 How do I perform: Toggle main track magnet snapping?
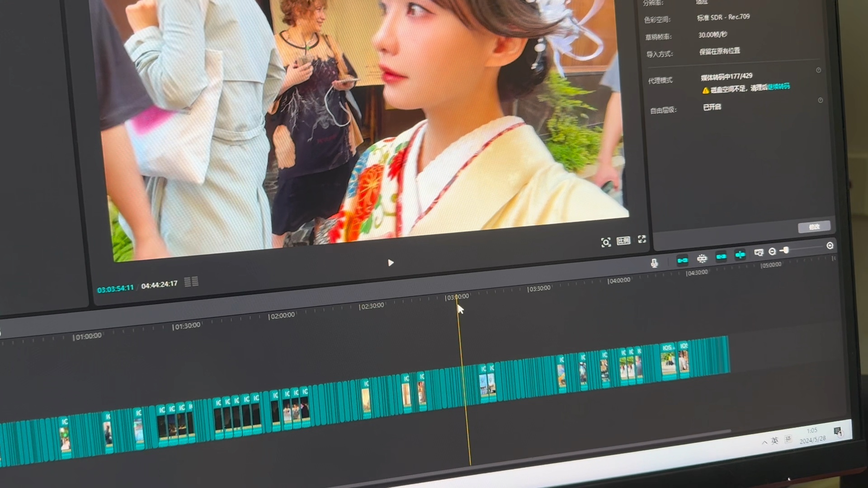682,260
